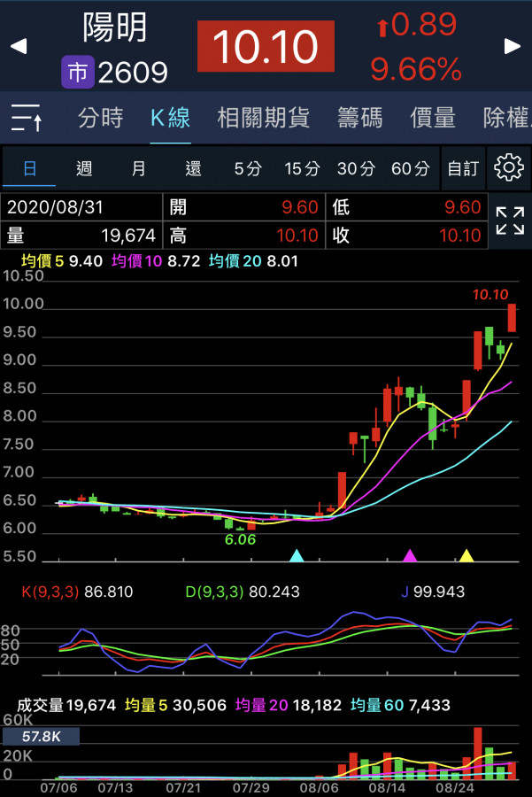Go to previous stock with left arrow
The height and width of the screenshot is (797, 532).
(19, 46)
